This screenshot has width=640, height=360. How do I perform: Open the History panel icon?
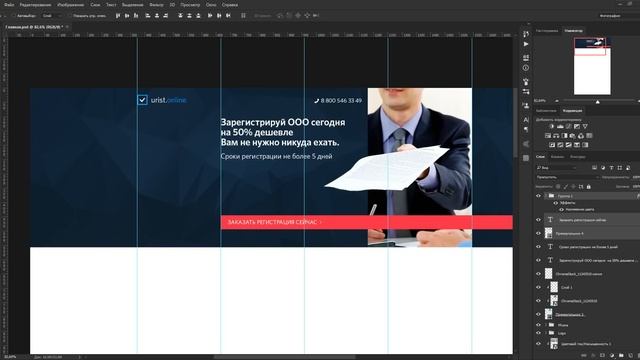(526, 34)
